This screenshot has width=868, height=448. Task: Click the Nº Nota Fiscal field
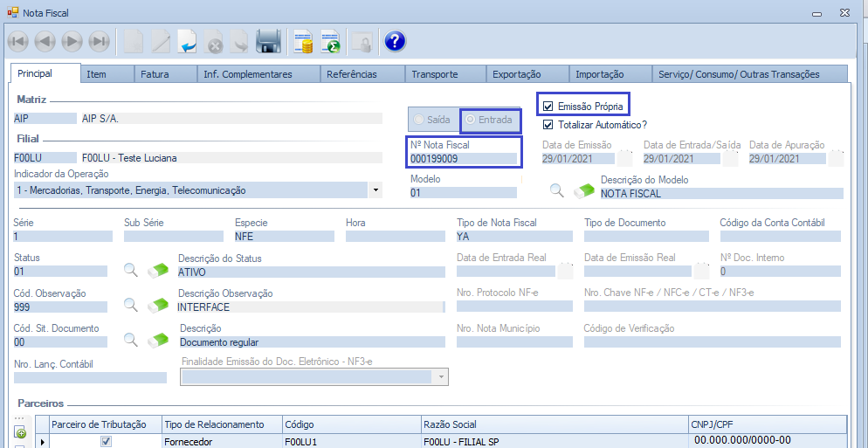(x=463, y=159)
